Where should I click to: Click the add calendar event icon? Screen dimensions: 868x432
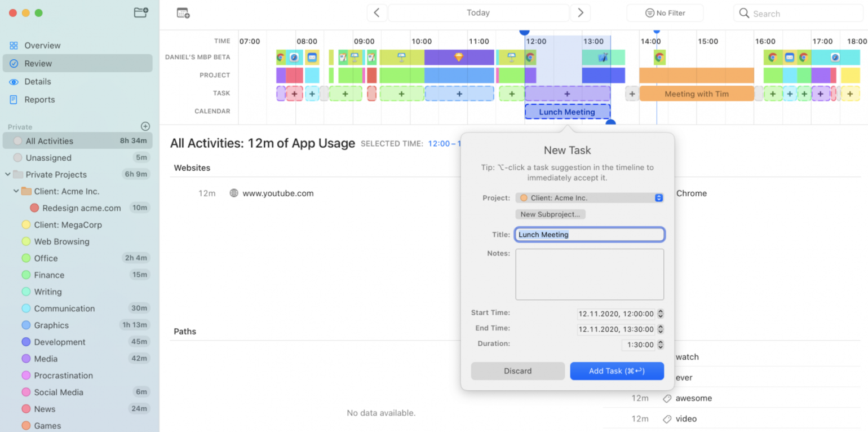click(x=182, y=12)
